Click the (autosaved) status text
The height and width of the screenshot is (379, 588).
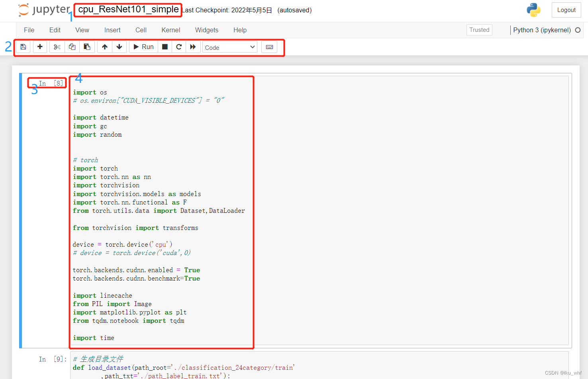click(294, 10)
